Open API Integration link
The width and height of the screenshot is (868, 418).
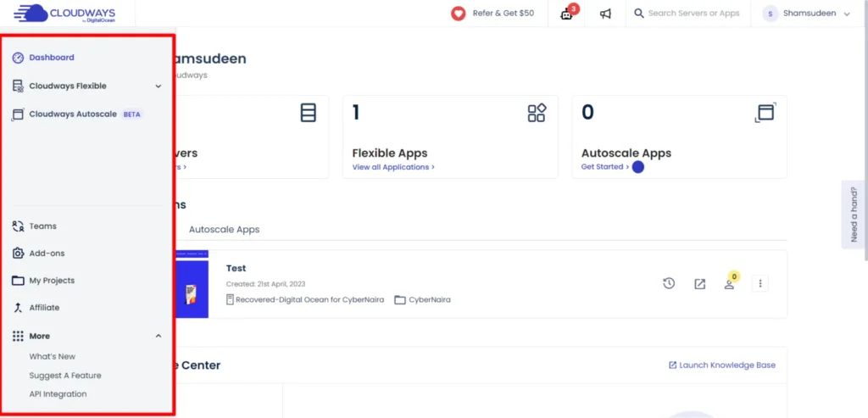pos(58,394)
